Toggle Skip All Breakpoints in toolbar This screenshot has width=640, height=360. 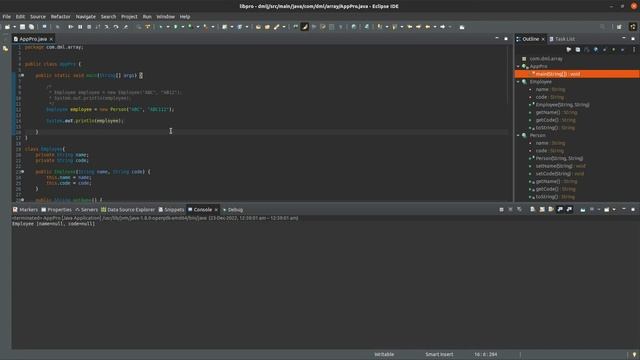[58, 27]
